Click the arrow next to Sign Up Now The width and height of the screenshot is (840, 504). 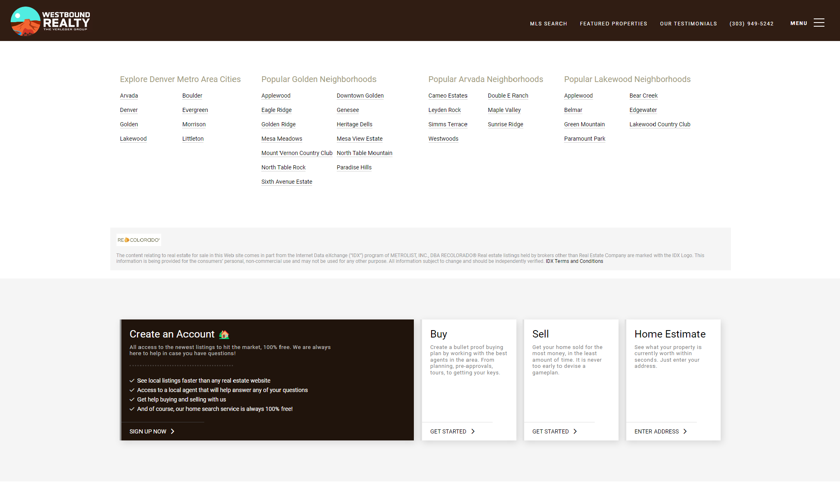[173, 431]
